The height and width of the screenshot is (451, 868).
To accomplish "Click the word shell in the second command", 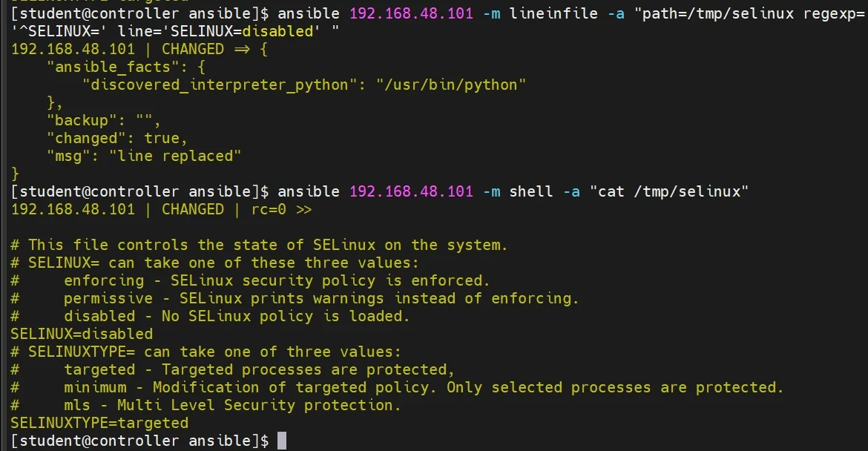I will point(530,191).
